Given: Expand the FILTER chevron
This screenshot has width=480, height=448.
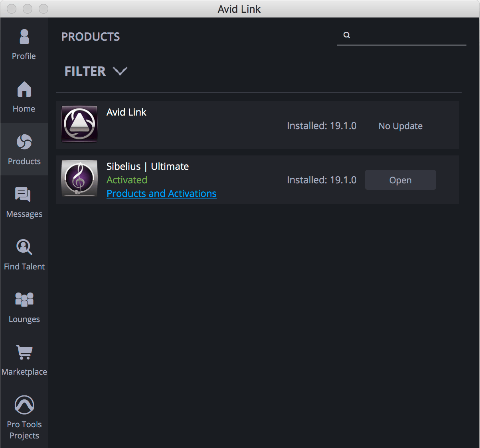Looking at the screenshot, I should [x=120, y=71].
